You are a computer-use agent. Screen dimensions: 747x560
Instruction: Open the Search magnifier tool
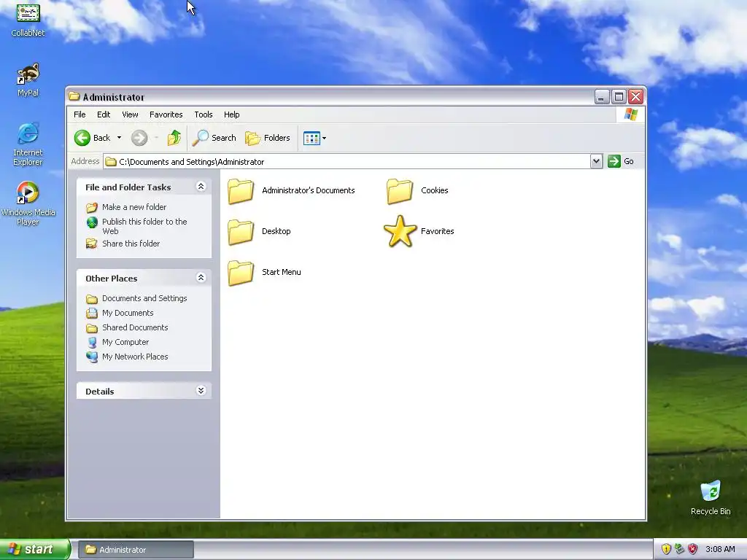point(200,138)
